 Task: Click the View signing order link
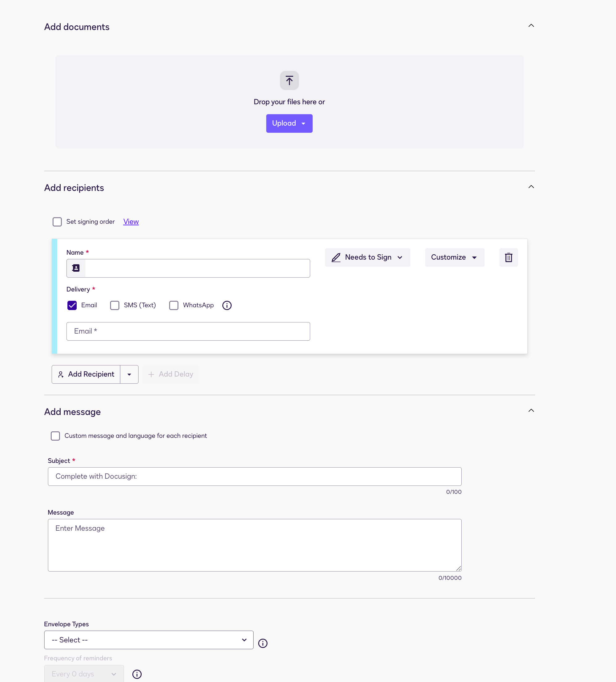(x=131, y=222)
